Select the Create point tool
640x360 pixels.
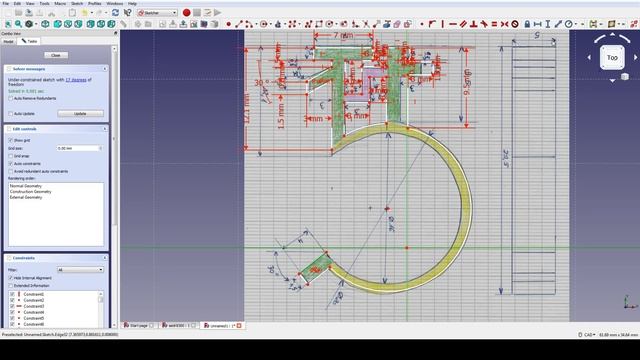click(229, 24)
